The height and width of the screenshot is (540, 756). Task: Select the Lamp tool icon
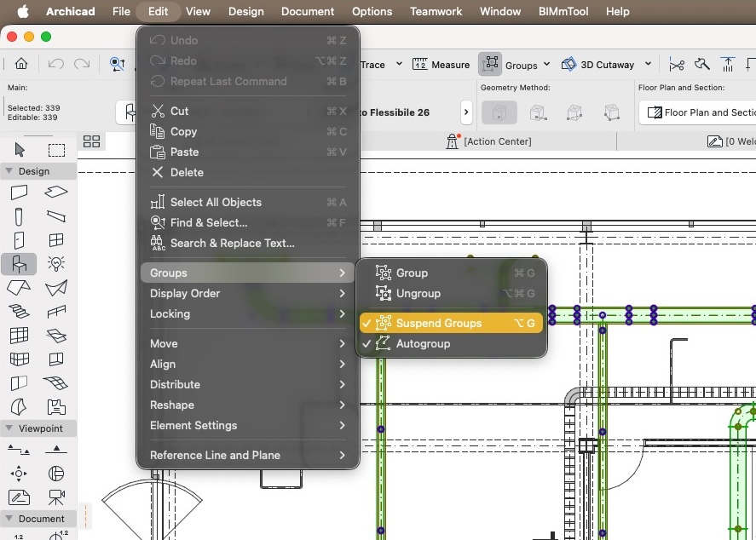click(56, 263)
